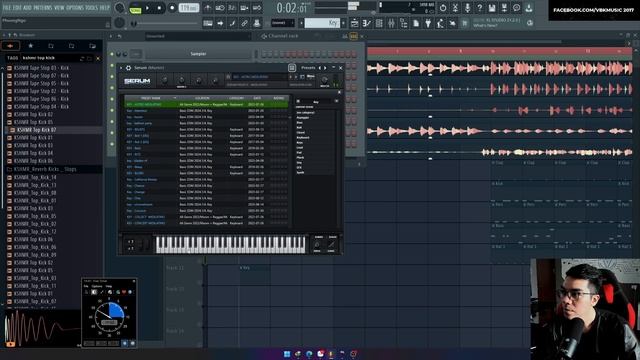640x360 pixels.
Task: Expand the 'KSHMR_Reverb Kicks _ Stops' folder
Action: (x=45, y=169)
